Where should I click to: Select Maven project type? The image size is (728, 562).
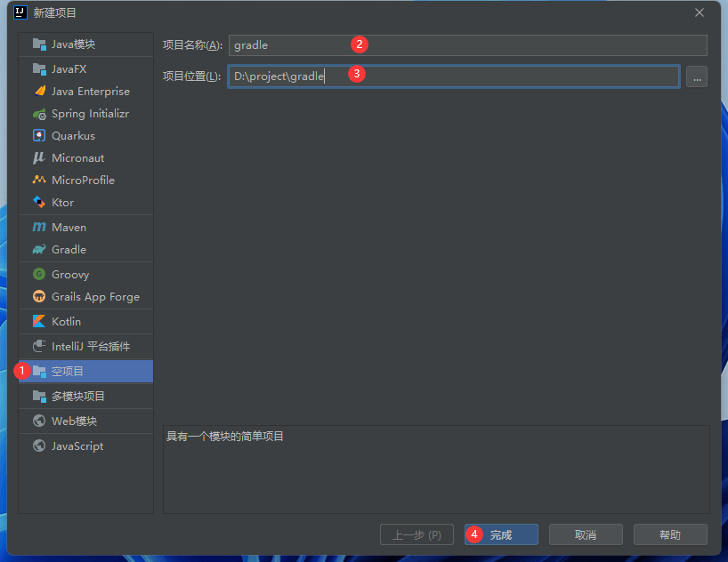coord(86,228)
